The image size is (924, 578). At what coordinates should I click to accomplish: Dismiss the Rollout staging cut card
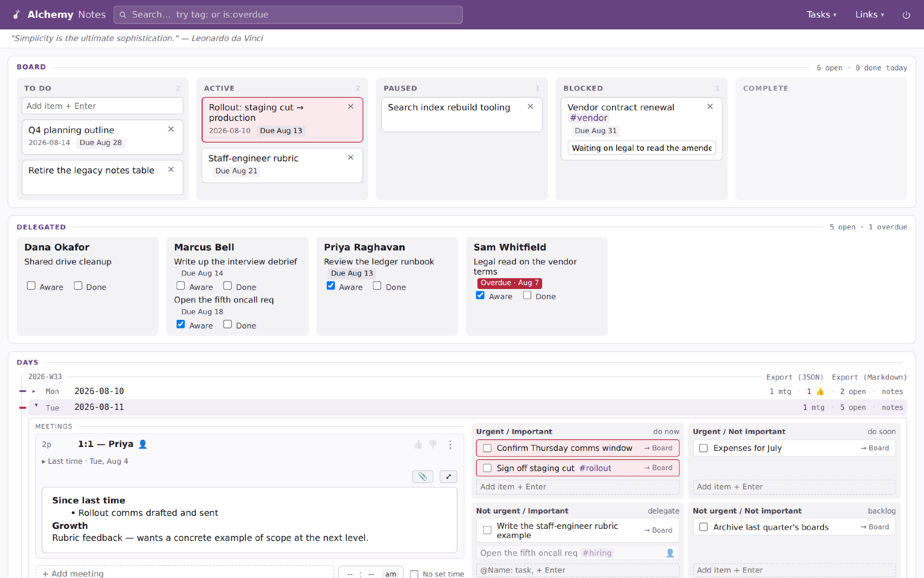coord(351,106)
